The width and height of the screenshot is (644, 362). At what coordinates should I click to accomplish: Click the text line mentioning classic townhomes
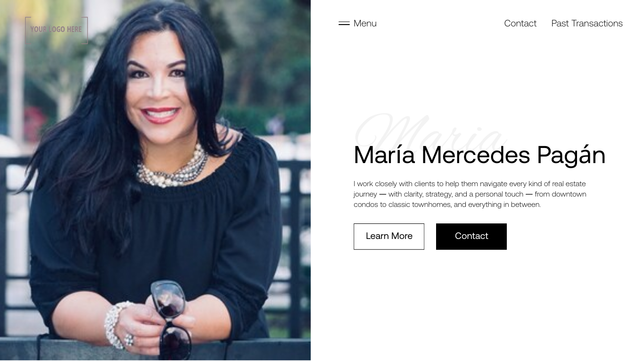tap(447, 205)
